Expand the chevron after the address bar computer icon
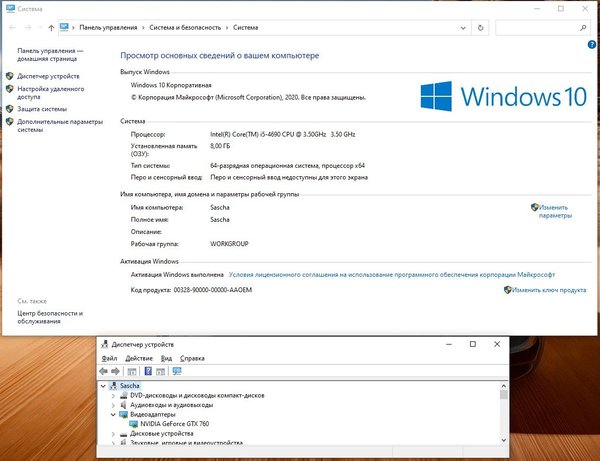 (x=73, y=28)
